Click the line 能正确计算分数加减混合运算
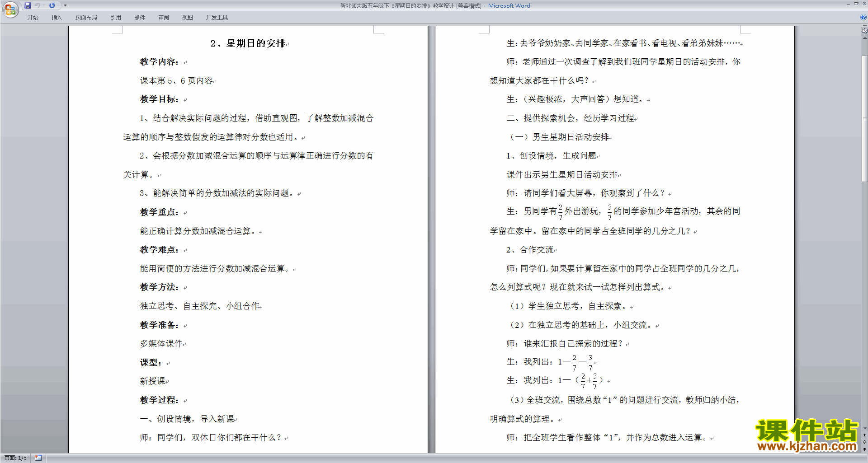This screenshot has height=463, width=868. pyautogui.click(x=199, y=231)
